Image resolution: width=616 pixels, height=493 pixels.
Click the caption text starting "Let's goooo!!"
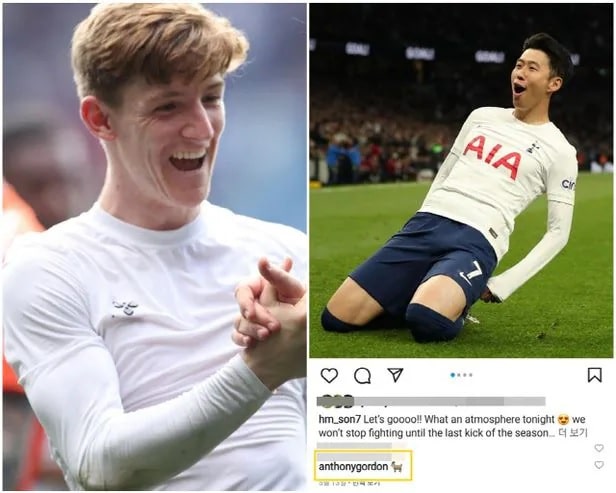pos(453,426)
